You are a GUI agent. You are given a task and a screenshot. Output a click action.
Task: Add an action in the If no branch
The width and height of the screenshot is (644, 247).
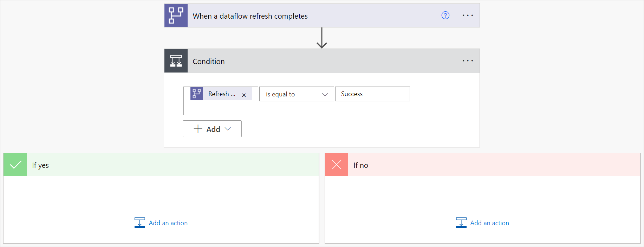point(490,223)
